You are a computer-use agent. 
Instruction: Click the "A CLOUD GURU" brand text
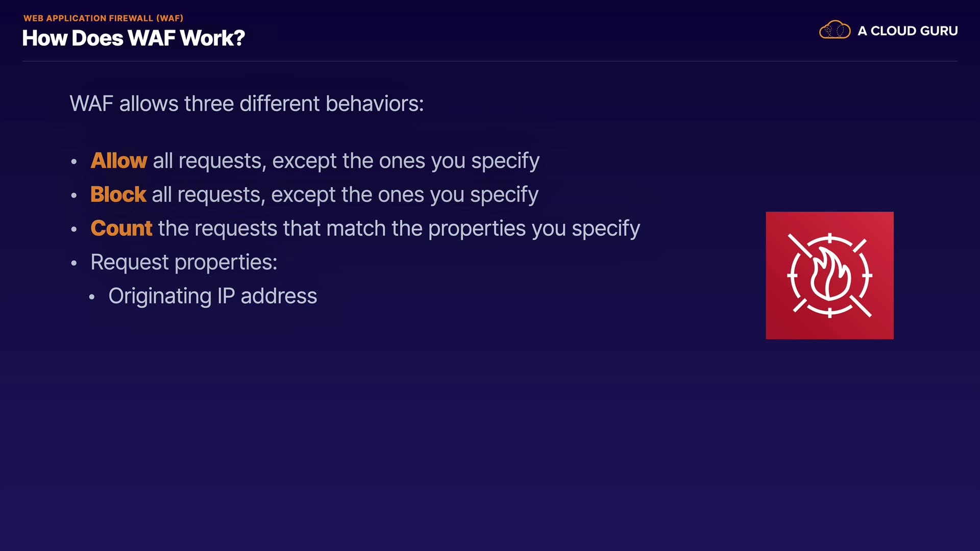(x=908, y=31)
